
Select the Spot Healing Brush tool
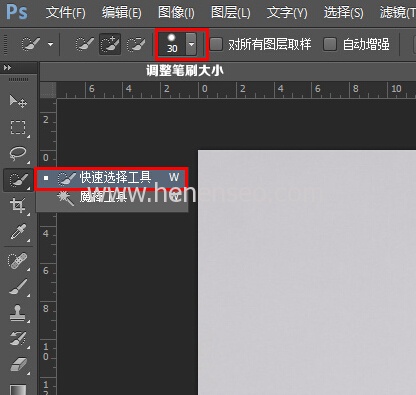pyautogui.click(x=18, y=261)
